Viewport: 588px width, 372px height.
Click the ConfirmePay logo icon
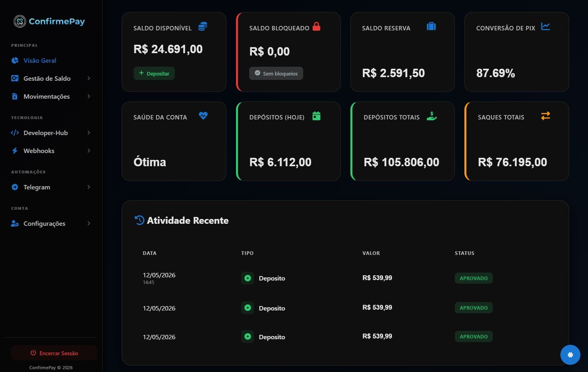[20, 21]
